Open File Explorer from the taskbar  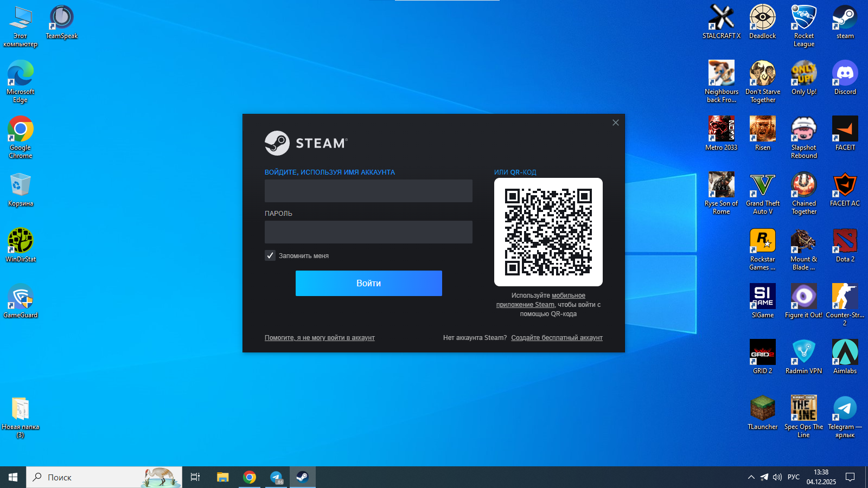click(222, 477)
